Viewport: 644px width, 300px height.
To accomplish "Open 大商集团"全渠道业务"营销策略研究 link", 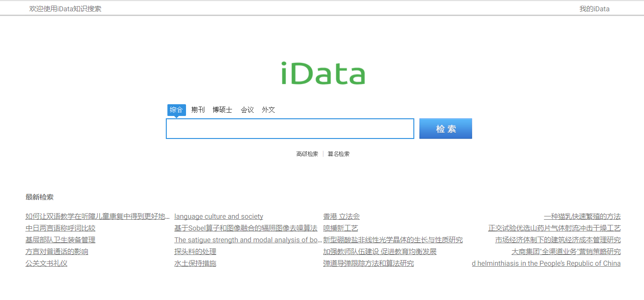I will 566,252.
